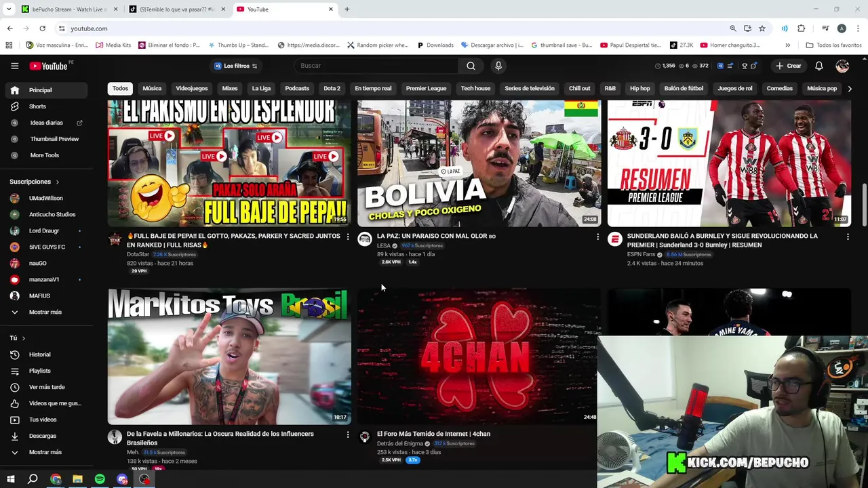Bookmark this page with star icon
868x488 pixels.
[762, 28]
